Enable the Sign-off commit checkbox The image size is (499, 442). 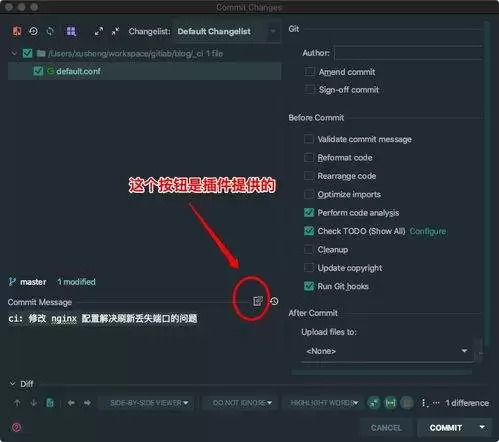310,89
